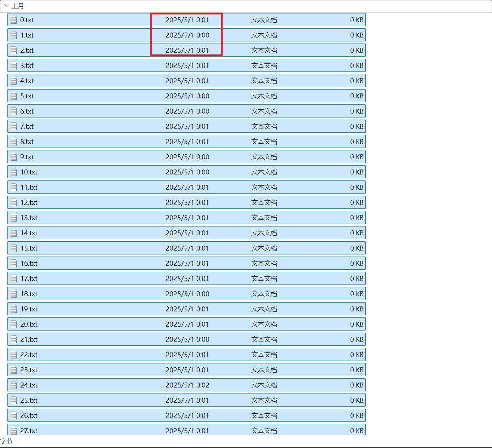Select the file name 1.txt
The height and width of the screenshot is (448, 492).
tap(27, 35)
